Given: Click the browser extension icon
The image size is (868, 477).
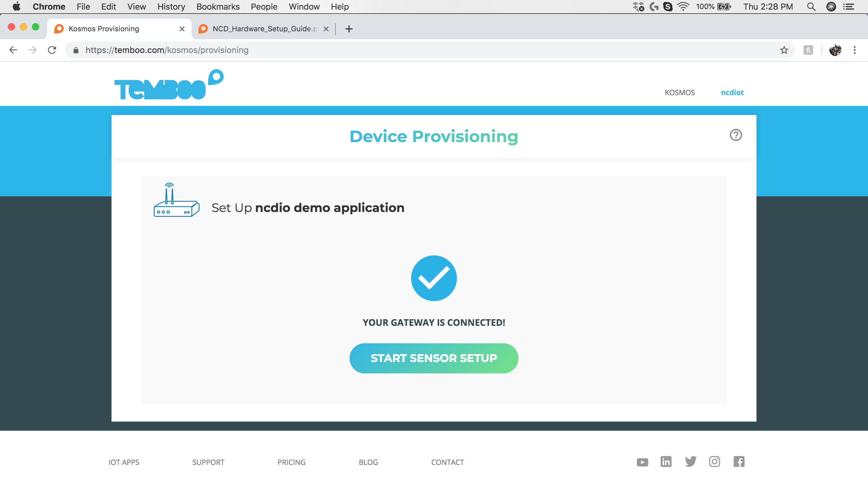Looking at the screenshot, I should (x=808, y=50).
